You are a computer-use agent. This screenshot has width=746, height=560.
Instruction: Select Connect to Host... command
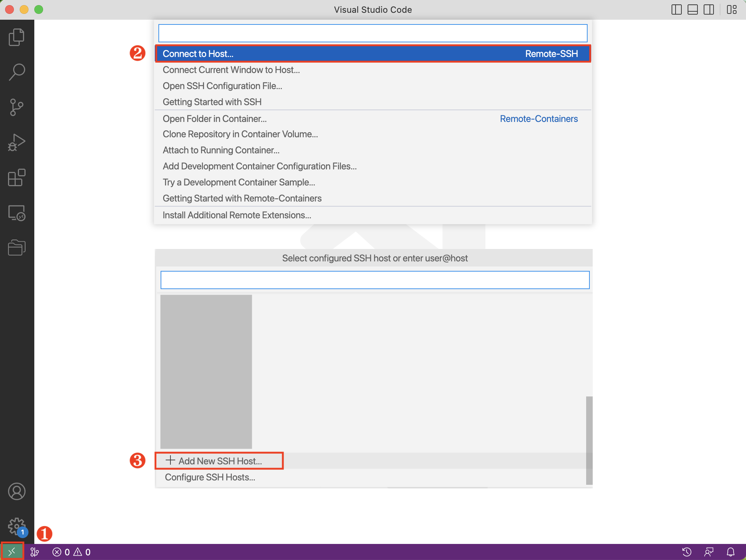click(373, 54)
